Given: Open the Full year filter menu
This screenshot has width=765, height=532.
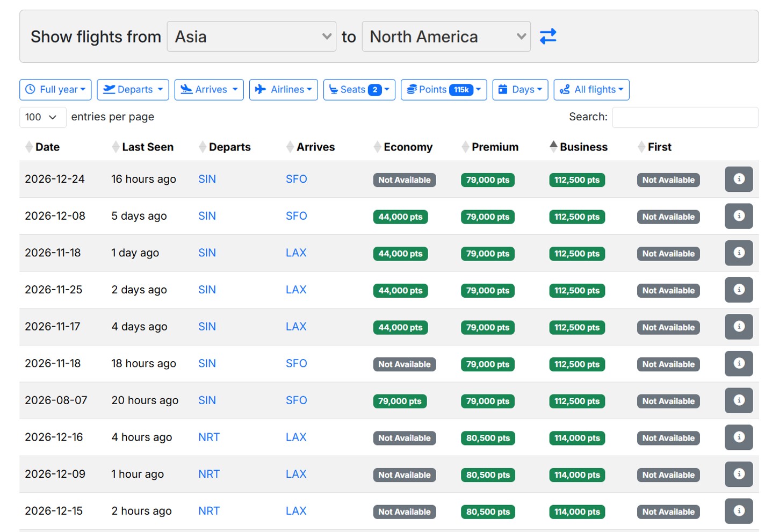Looking at the screenshot, I should pos(55,90).
